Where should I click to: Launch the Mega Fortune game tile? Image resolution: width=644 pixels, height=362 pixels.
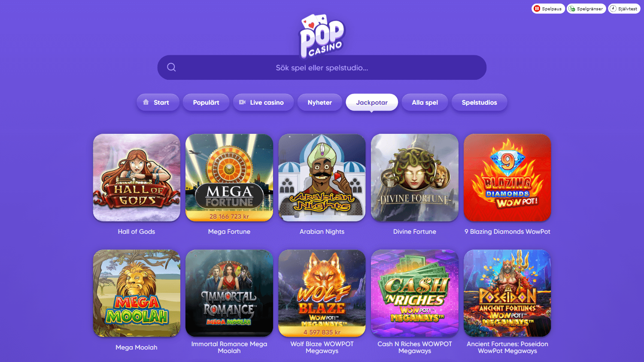229,178
